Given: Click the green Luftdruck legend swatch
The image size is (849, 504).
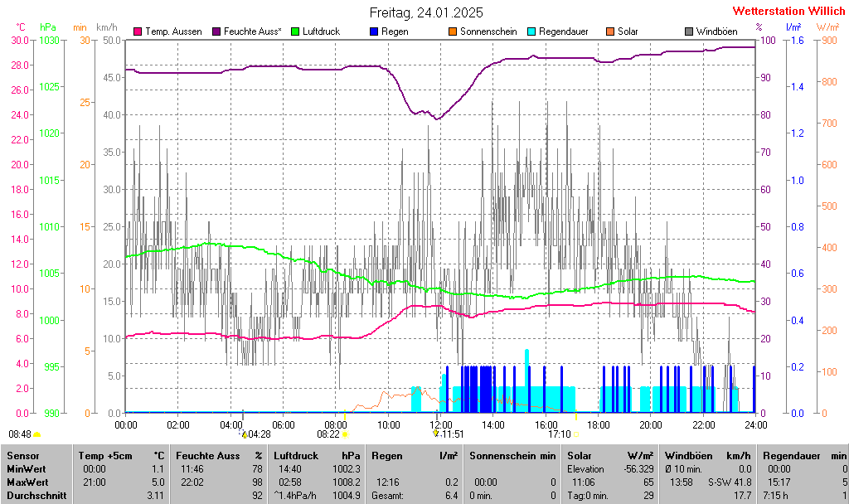Looking at the screenshot, I should coord(295,32).
